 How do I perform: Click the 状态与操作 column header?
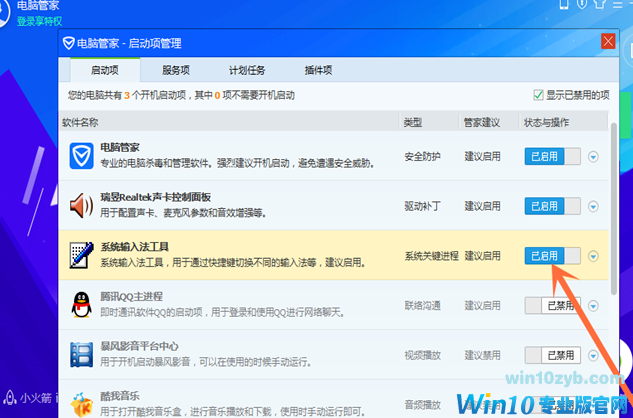[546, 122]
